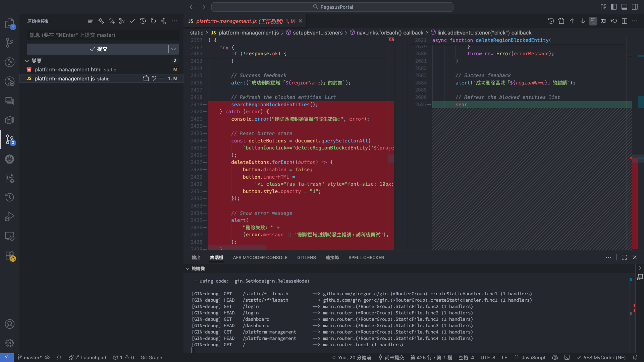Go to next change arrow in editor toolbar
Image resolution: width=644 pixels, height=362 pixels.
click(x=583, y=21)
